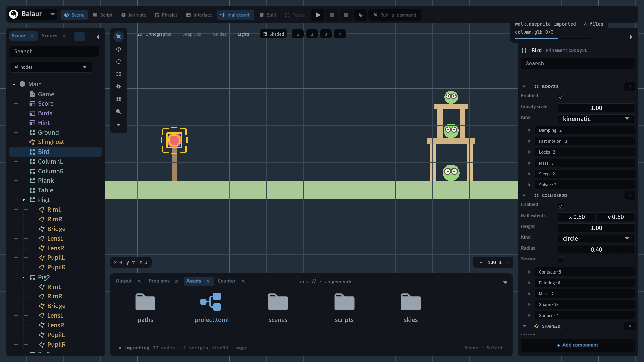The height and width of the screenshot is (362, 644).
Task: Collapse the BODY2D component section
Action: point(524,87)
